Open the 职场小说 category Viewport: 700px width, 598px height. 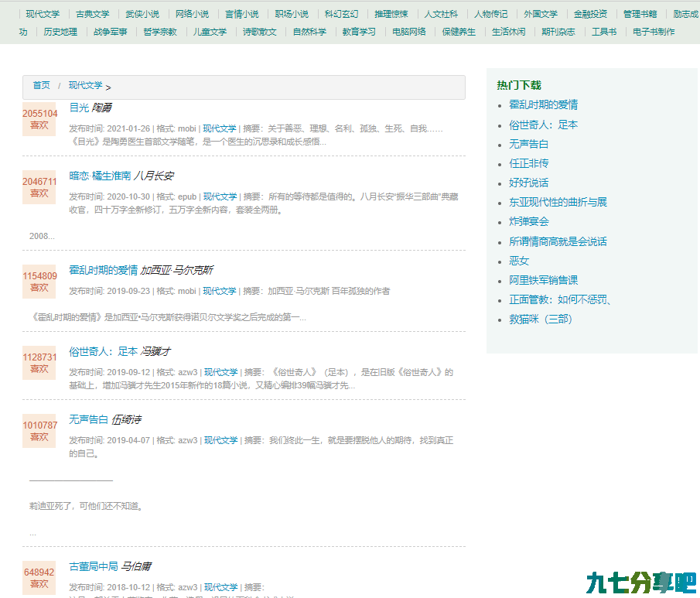coord(292,14)
